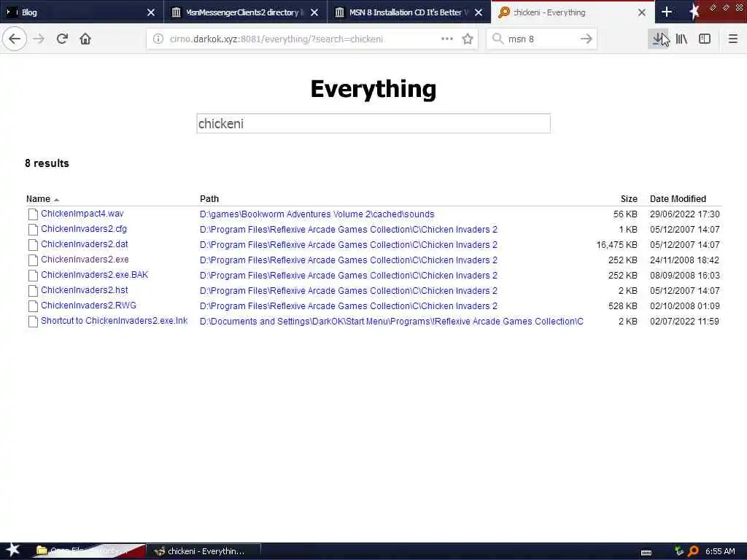Screen dimensions: 747x560
Task: Switch to the Blog tab
Action: pos(81,12)
